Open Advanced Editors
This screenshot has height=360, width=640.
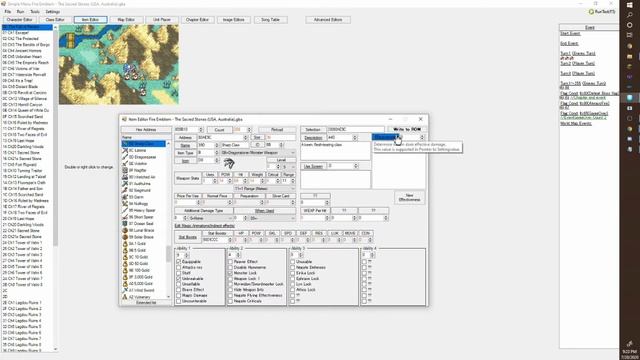328,20
